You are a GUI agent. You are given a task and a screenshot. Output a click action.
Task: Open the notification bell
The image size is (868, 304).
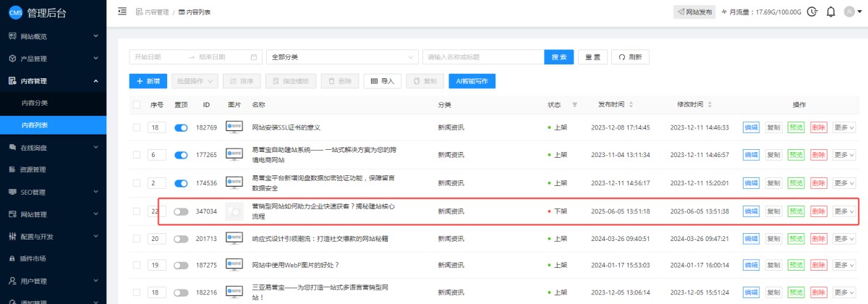830,12
